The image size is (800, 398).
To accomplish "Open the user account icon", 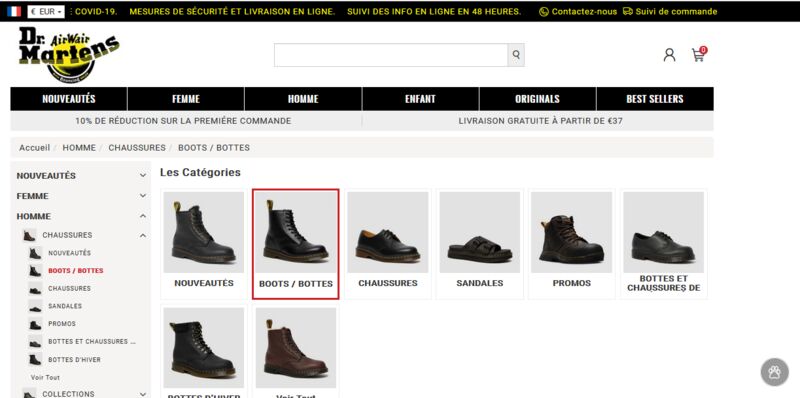I will (669, 55).
